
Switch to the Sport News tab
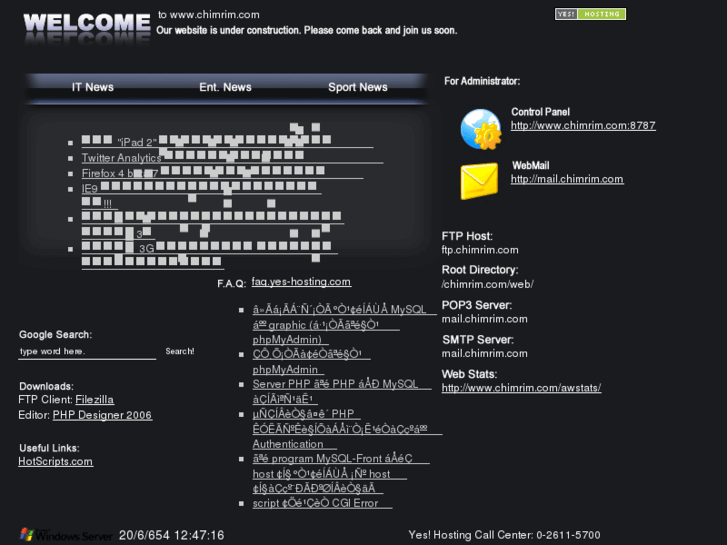[x=357, y=87]
